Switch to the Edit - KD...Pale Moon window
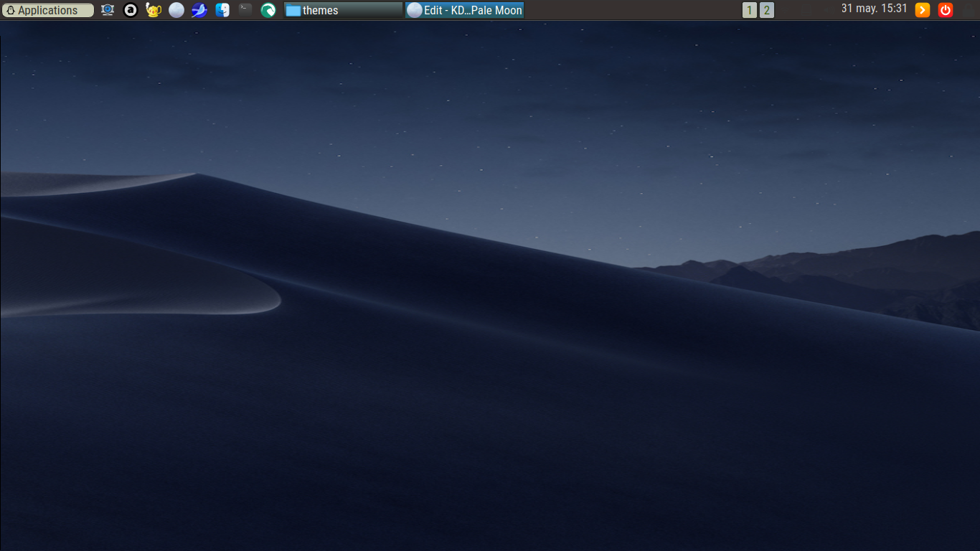The width and height of the screenshot is (980, 551). click(465, 10)
